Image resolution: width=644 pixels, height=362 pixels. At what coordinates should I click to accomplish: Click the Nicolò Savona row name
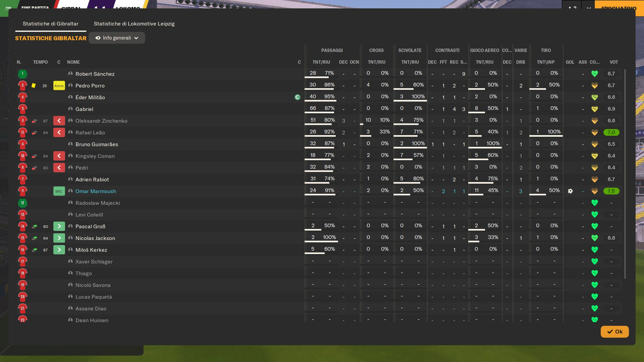pos(93,285)
